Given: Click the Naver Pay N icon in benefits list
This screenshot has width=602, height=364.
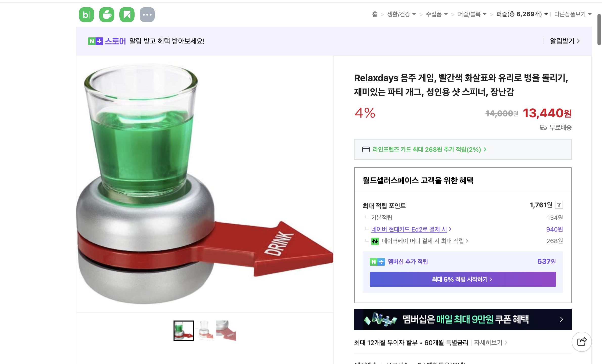Looking at the screenshot, I should point(375,241).
